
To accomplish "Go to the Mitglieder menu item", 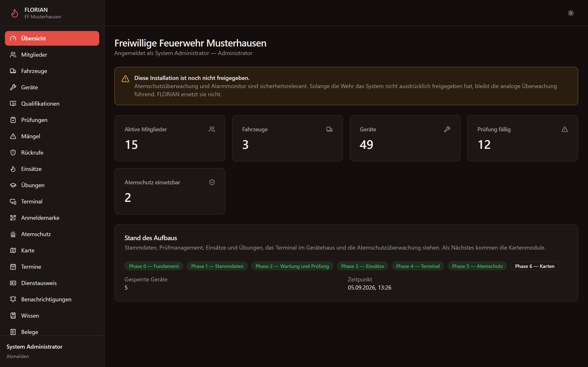I will (52, 55).
